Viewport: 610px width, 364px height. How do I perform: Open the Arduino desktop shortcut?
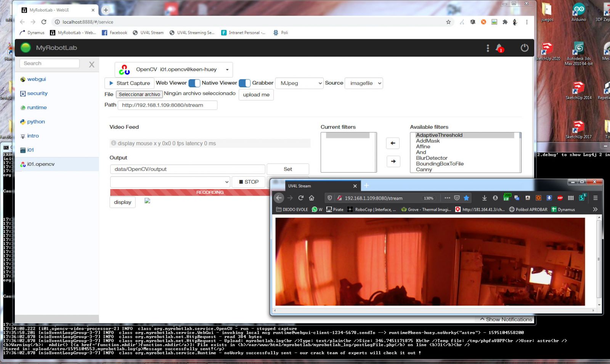578,12
